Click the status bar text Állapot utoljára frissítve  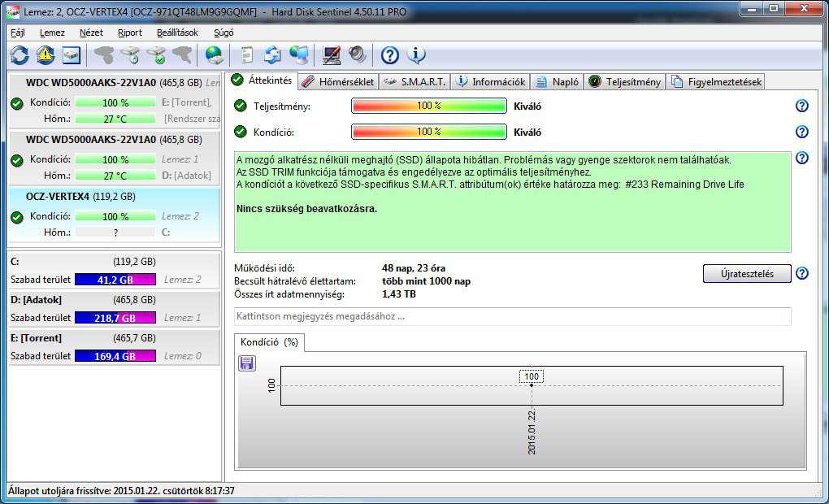pyautogui.click(x=121, y=491)
